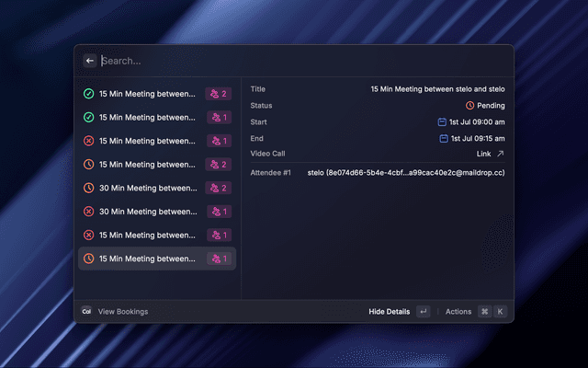Click calendar icon beside the End date

click(x=444, y=139)
